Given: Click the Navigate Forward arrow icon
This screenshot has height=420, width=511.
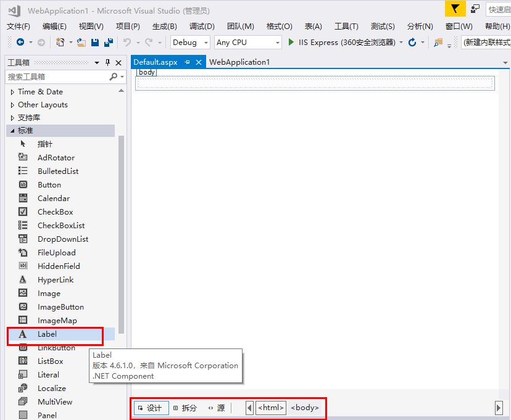Looking at the screenshot, I should [41, 43].
